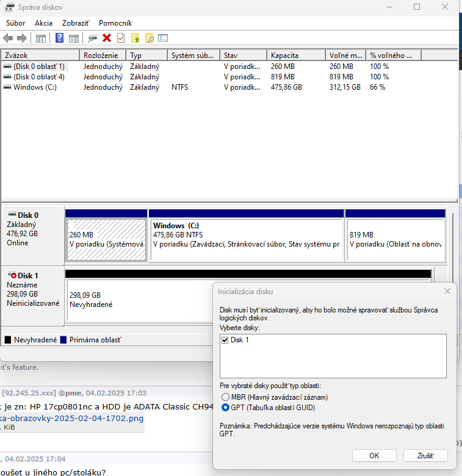The height and width of the screenshot is (476, 462).
Task: Sort by the Stav column header
Action: pos(244,56)
